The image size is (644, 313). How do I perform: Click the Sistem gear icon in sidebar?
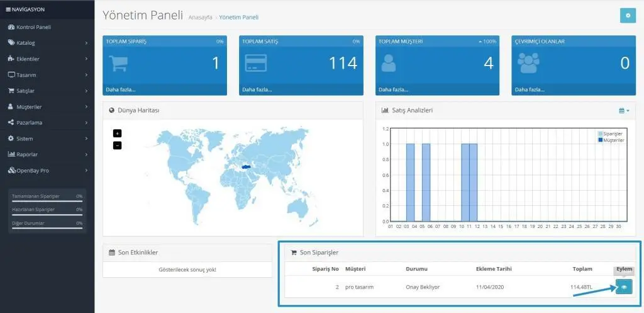pos(11,139)
